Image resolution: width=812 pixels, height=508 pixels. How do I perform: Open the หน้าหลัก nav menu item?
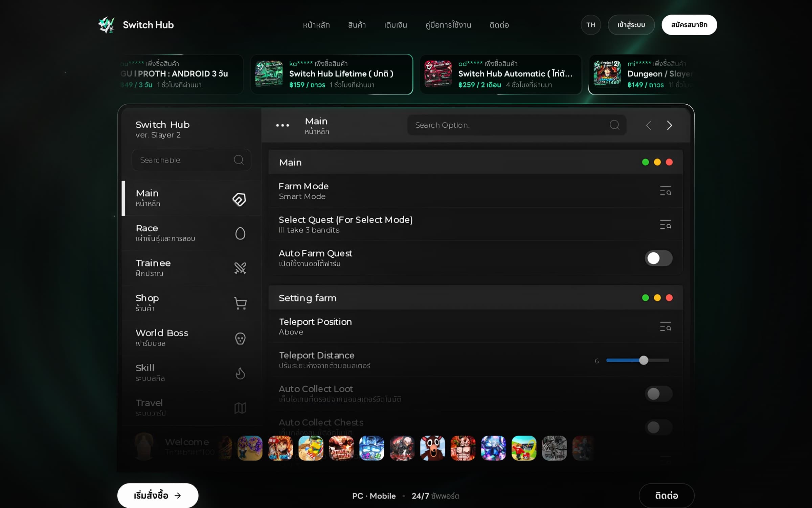coord(316,25)
